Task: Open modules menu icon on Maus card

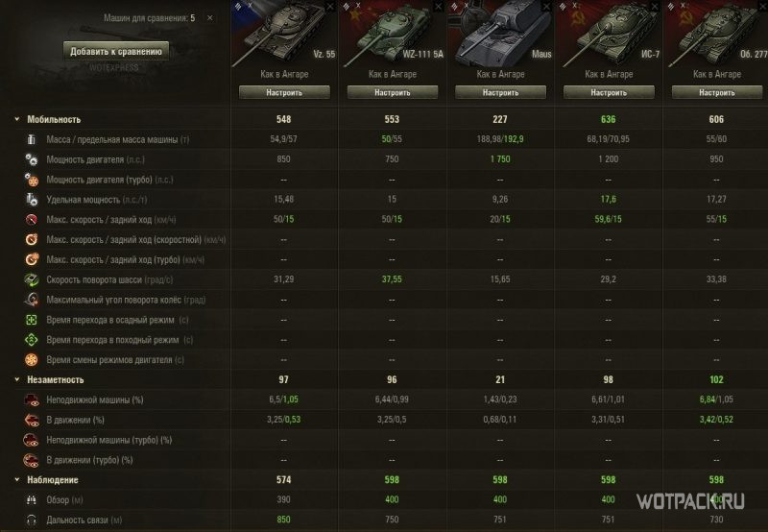Action: (x=455, y=6)
